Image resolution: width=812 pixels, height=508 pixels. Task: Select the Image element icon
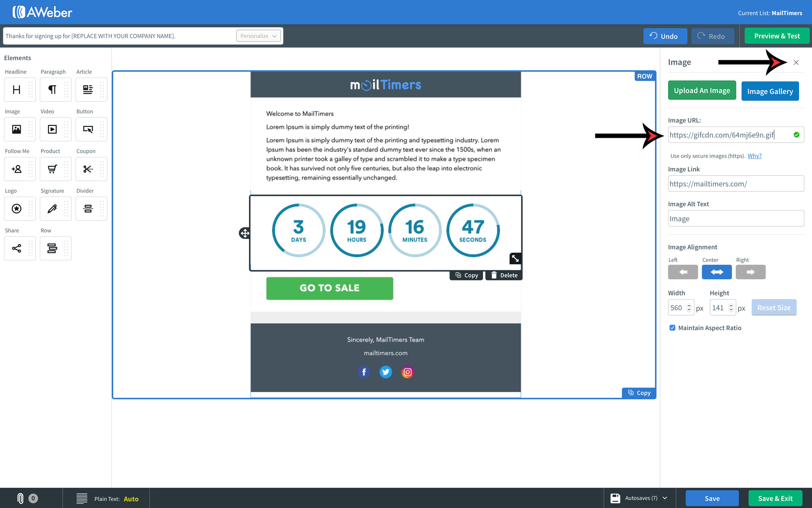pyautogui.click(x=17, y=129)
